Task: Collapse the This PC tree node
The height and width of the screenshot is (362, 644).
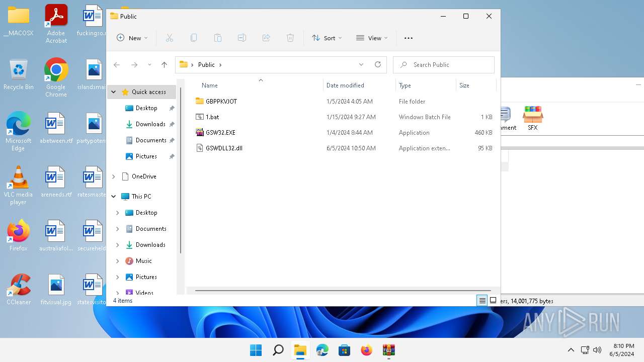Action: pyautogui.click(x=114, y=197)
